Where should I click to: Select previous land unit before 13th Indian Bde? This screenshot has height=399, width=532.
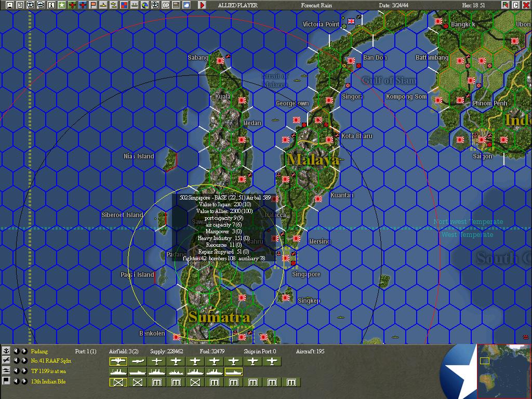click(16, 381)
